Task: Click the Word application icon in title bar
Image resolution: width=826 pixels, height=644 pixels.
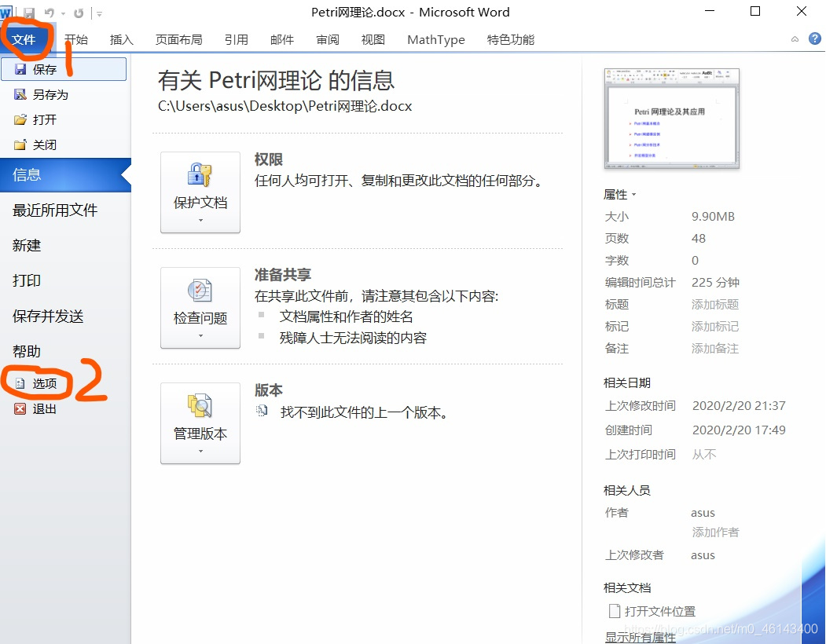Action: click(x=6, y=13)
